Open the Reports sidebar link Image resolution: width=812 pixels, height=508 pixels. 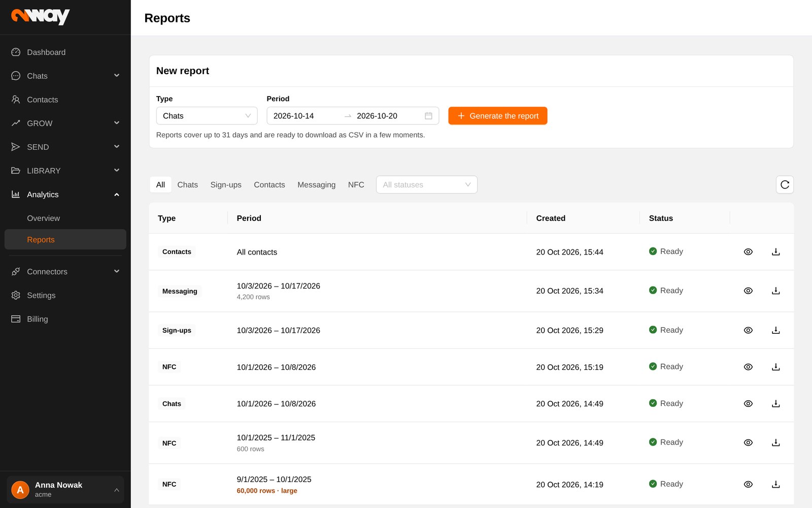(65, 240)
